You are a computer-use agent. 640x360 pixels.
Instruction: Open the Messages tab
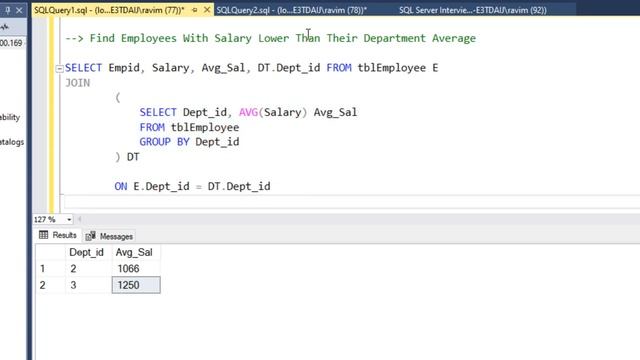(109, 236)
